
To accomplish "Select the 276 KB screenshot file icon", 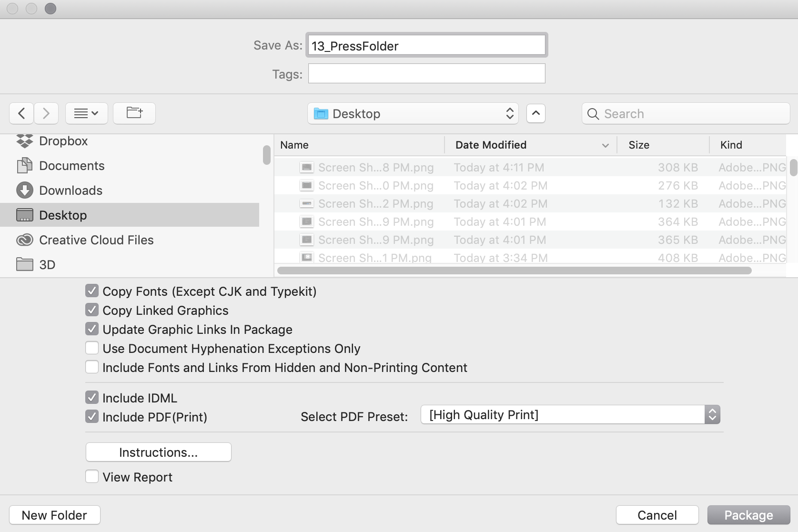I will click(307, 185).
